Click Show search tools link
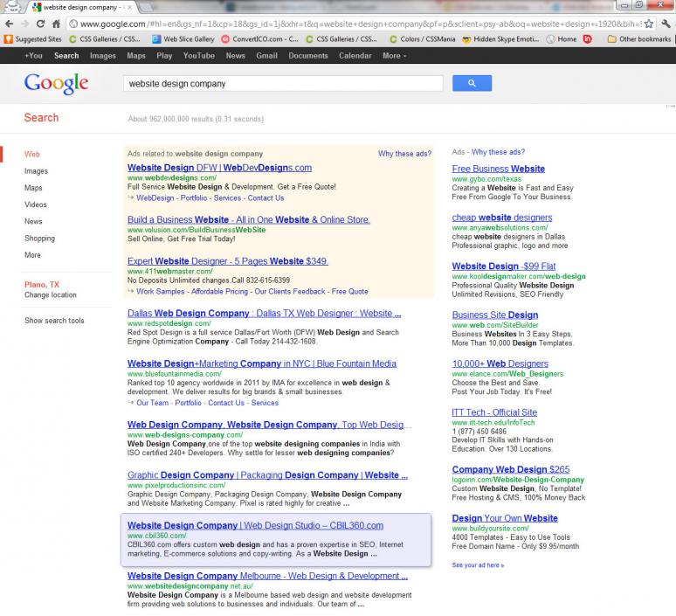The image size is (676, 616). coord(54,321)
